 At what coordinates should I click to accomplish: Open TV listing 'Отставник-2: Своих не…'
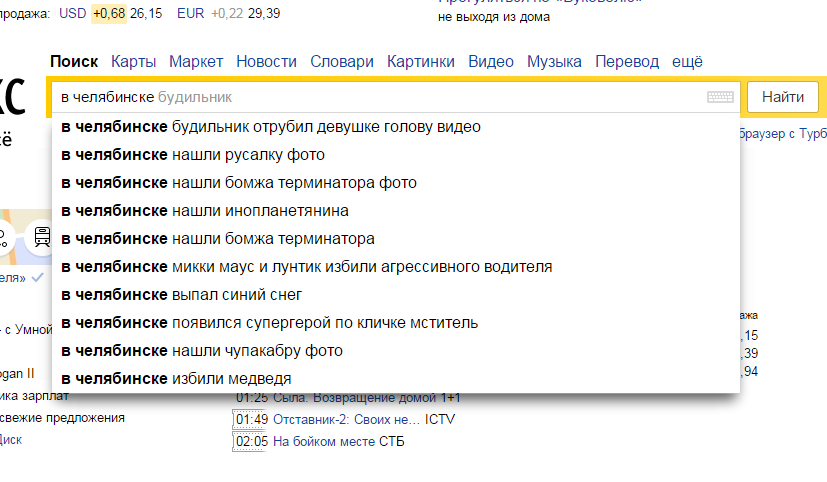click(347, 420)
